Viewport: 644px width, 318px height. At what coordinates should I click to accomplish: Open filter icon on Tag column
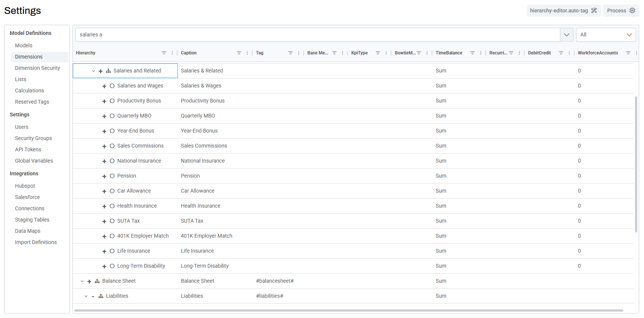290,53
